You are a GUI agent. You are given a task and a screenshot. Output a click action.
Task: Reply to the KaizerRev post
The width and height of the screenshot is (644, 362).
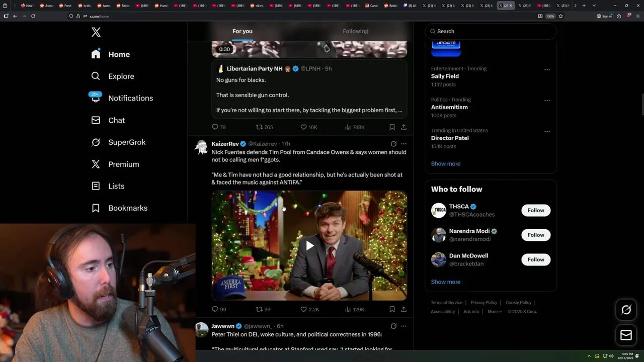tap(218, 309)
